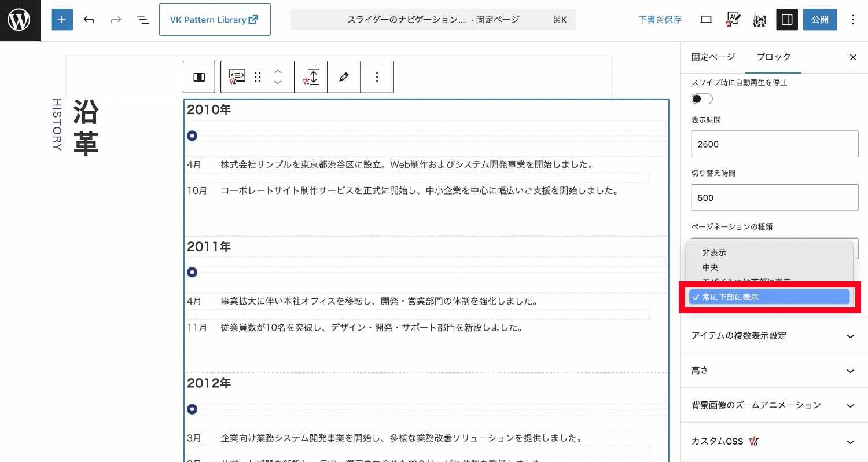
Task: Click 従業員数が10名を突破 11月 row text
Action: click(x=372, y=327)
